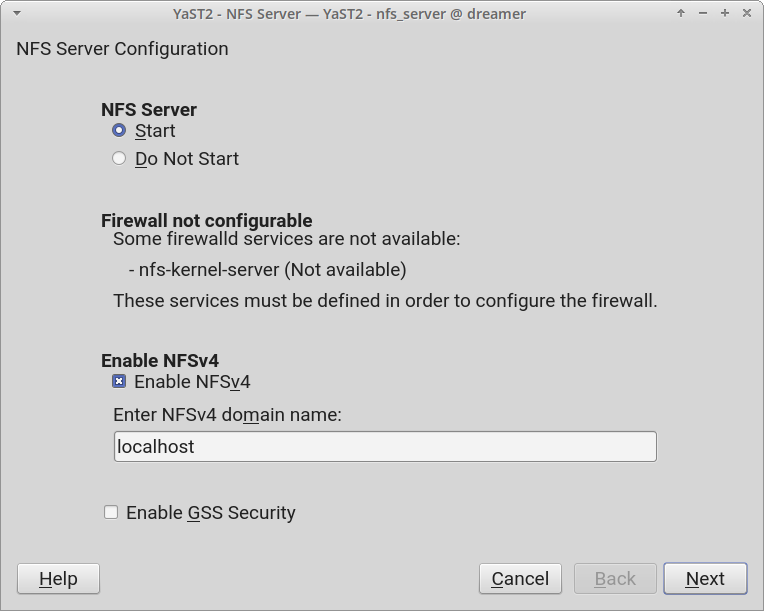Enable GSS Security checkbox
Screen dimensions: 764x611
coord(111,513)
